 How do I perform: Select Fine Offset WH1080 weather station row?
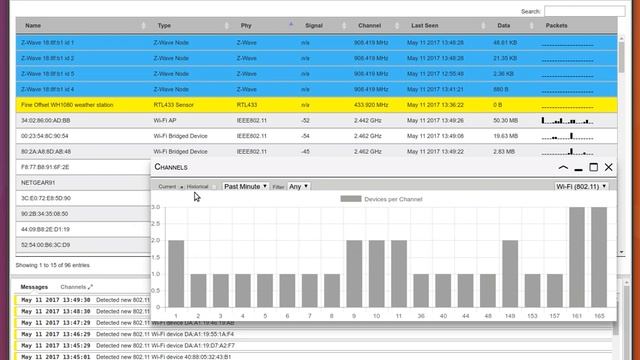pos(316,105)
